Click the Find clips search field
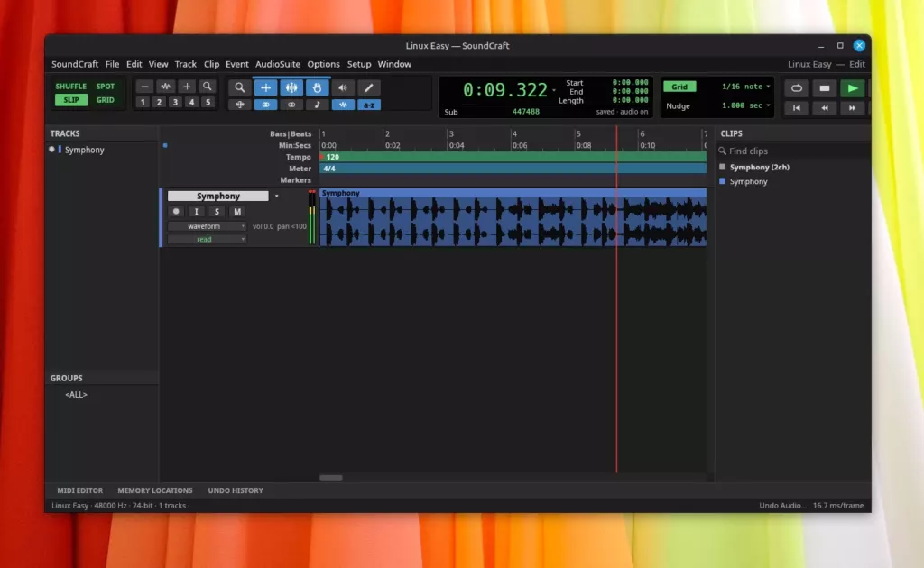 pos(793,151)
